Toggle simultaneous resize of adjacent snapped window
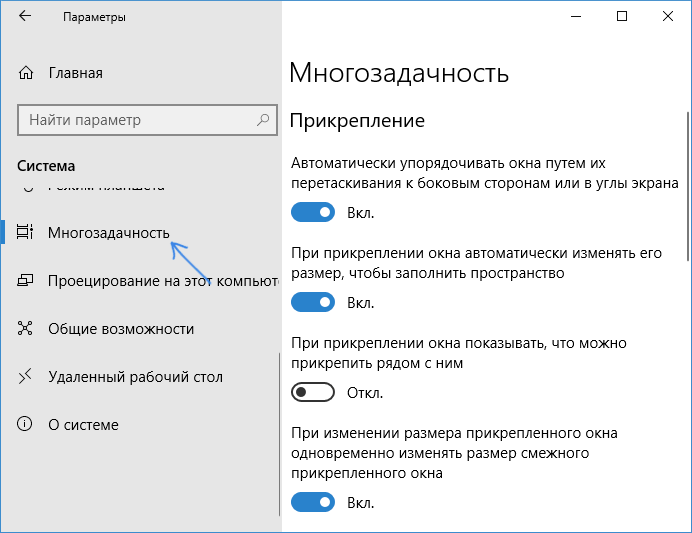 click(313, 502)
